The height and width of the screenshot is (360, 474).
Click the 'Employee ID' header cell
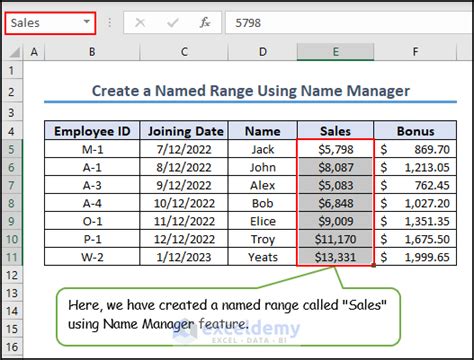click(92, 131)
